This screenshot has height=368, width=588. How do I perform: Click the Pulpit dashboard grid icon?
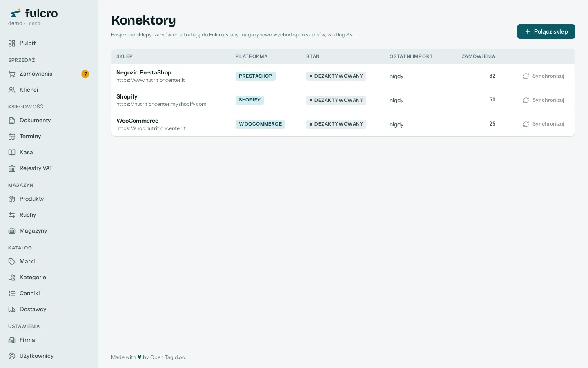click(x=12, y=43)
